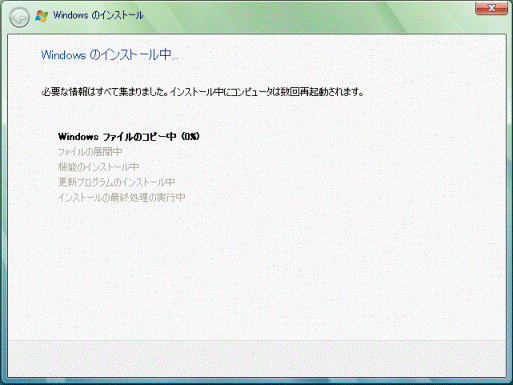Select the step '機能のインストール中'

[98, 167]
